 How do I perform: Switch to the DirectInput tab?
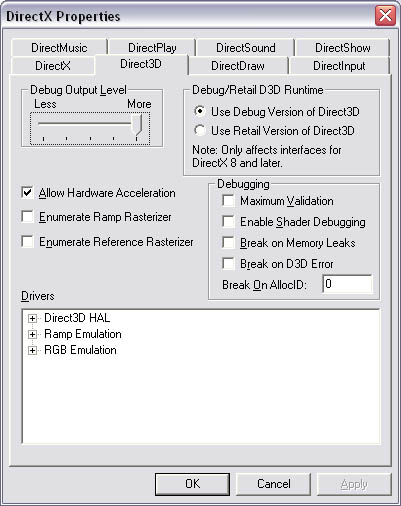339,66
